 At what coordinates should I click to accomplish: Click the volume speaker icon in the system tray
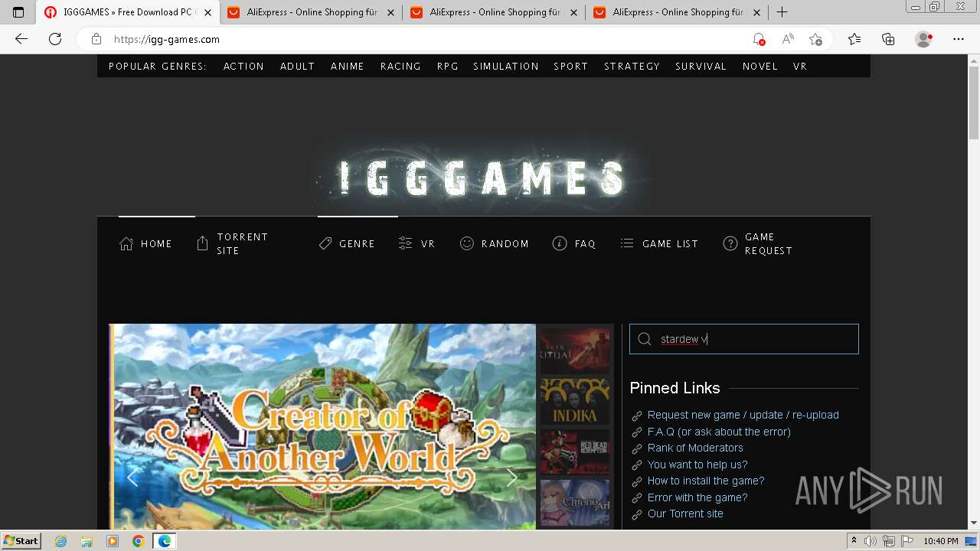[x=870, y=541]
